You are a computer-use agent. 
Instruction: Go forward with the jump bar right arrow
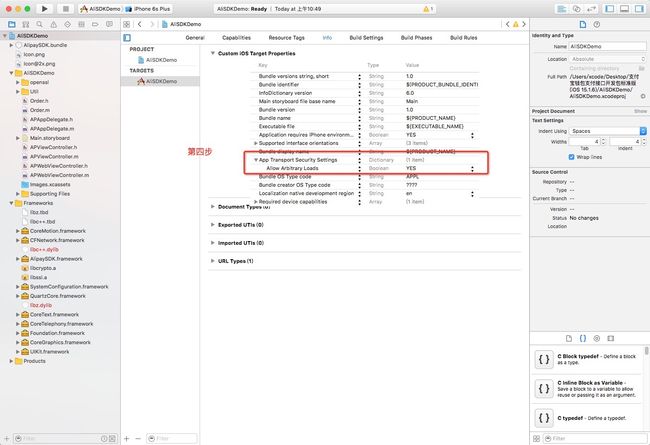pyautogui.click(x=152, y=24)
